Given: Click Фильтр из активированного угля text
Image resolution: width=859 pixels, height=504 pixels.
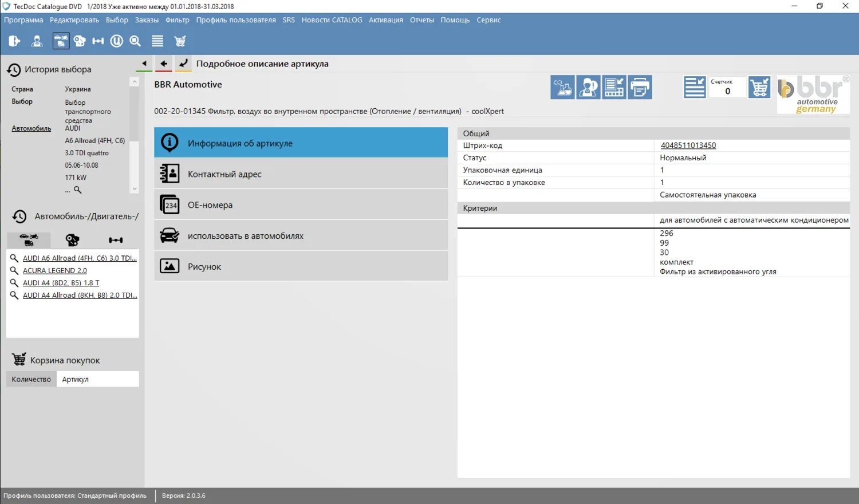Looking at the screenshot, I should (718, 272).
